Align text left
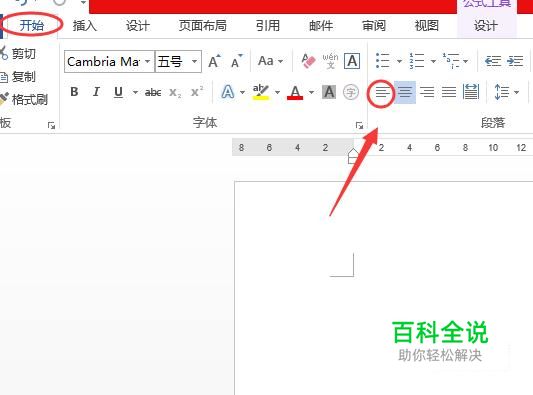The image size is (533, 395). (383, 92)
